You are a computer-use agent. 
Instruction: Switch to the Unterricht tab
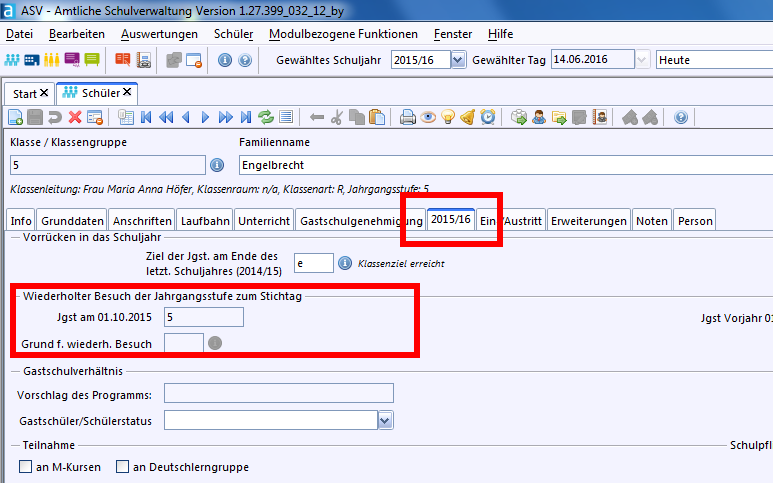[x=264, y=221]
